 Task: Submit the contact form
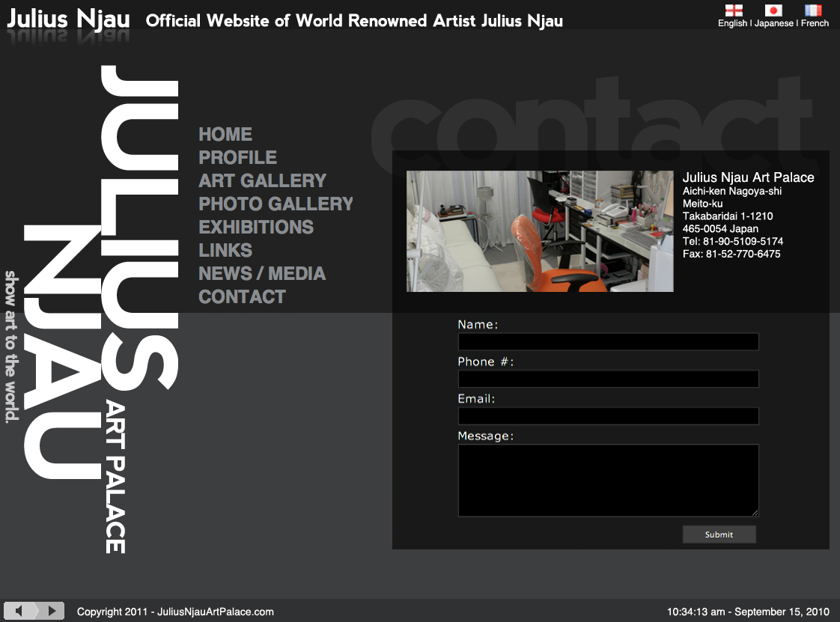pos(719,534)
